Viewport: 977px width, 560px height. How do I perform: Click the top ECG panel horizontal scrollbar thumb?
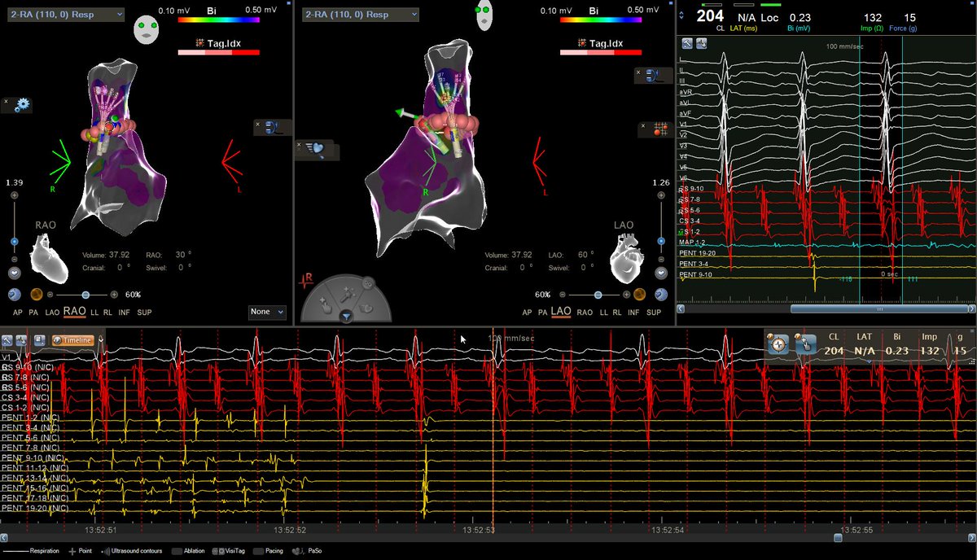pos(878,308)
